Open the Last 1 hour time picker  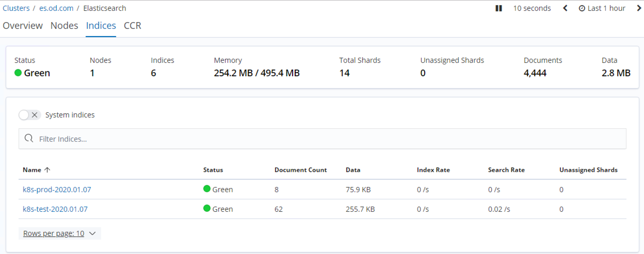(606, 9)
